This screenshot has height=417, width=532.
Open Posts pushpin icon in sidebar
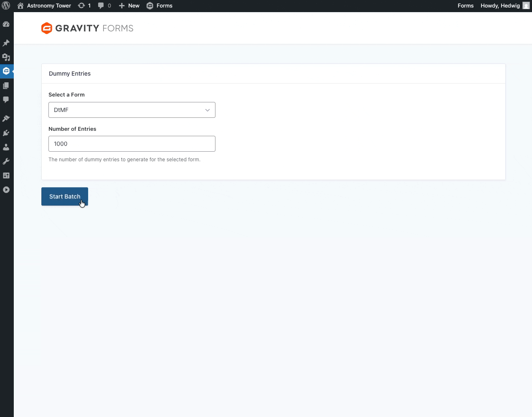click(x=6, y=43)
